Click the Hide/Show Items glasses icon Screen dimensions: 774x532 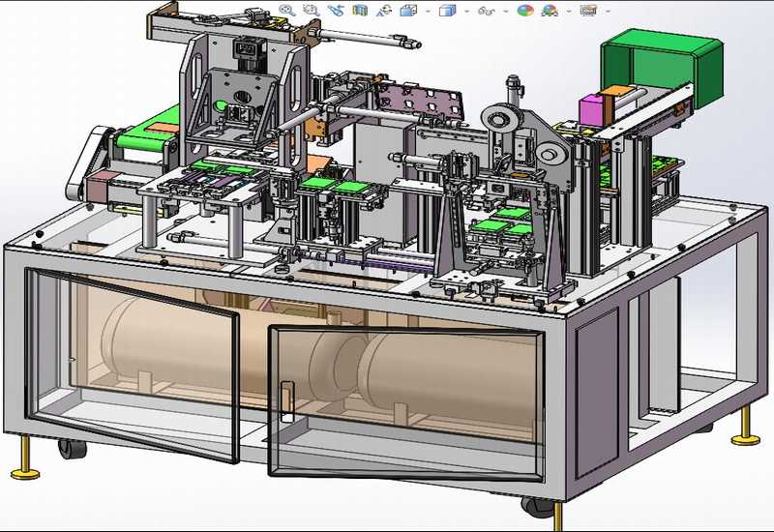tap(487, 11)
